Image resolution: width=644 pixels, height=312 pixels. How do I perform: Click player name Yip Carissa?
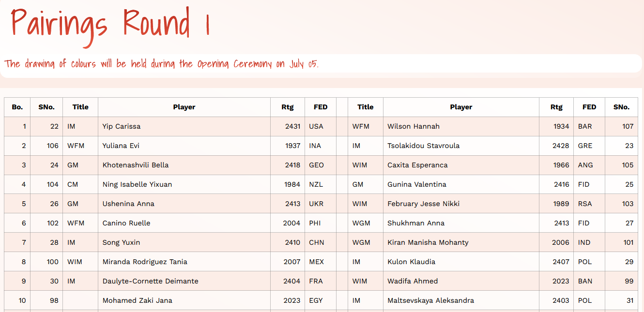point(122,126)
